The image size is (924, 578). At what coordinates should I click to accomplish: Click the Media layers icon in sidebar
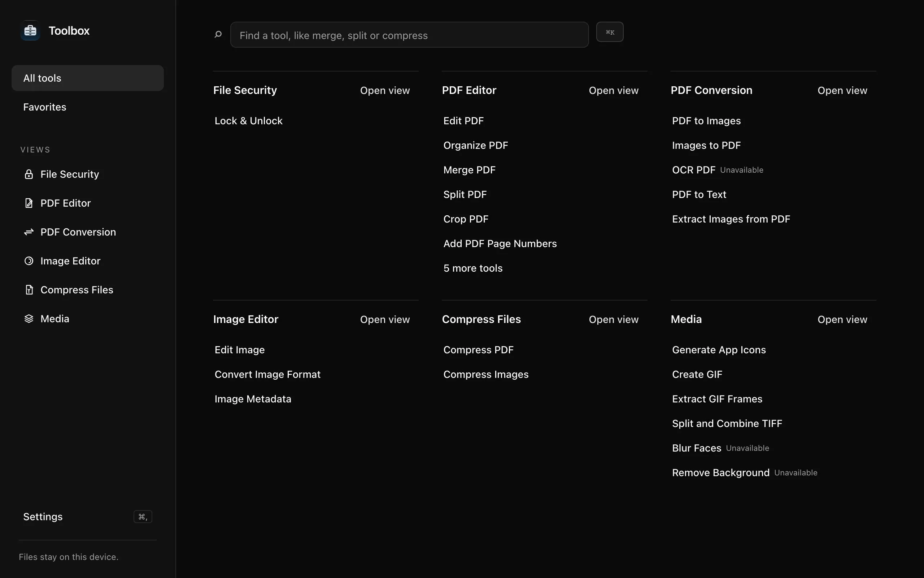click(x=29, y=319)
